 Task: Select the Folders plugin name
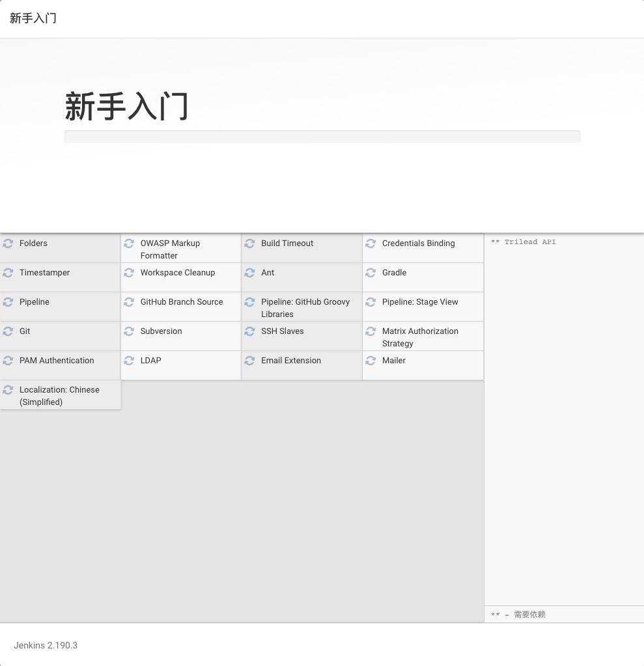(x=33, y=243)
